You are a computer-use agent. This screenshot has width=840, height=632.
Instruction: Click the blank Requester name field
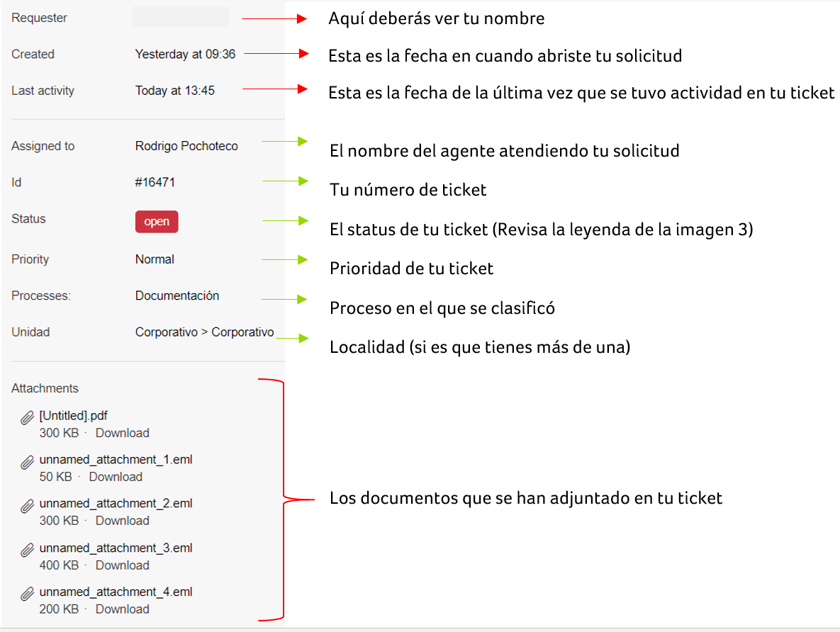coord(180,17)
